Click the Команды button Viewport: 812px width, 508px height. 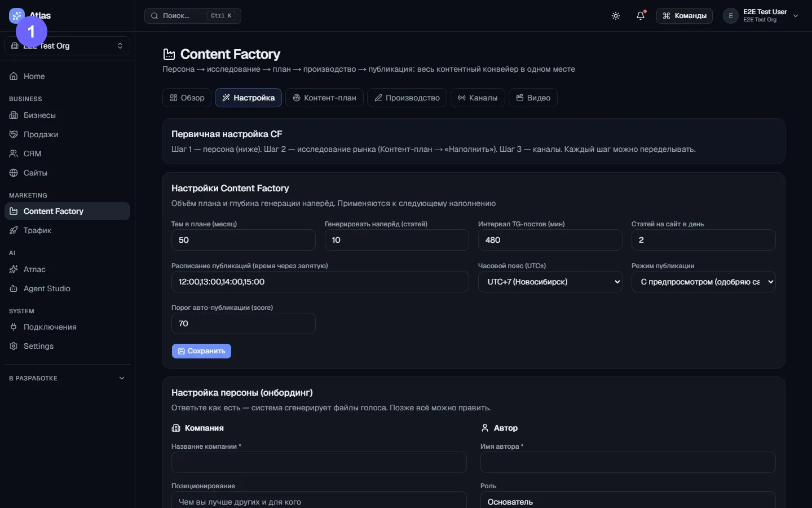click(x=685, y=16)
